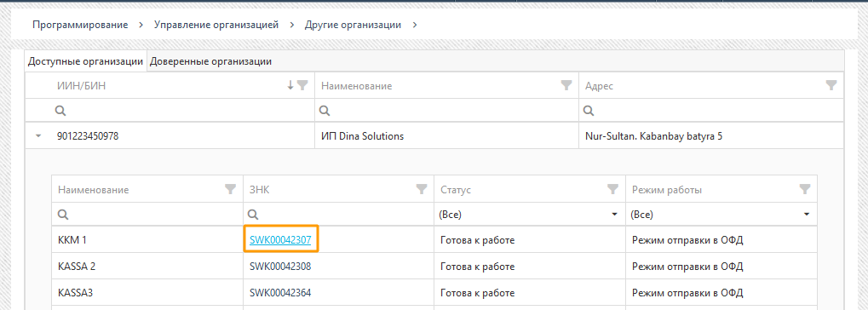Open filter icon for cash register Наименование column
Image resolution: width=868 pixels, height=310 pixels.
coord(230,189)
